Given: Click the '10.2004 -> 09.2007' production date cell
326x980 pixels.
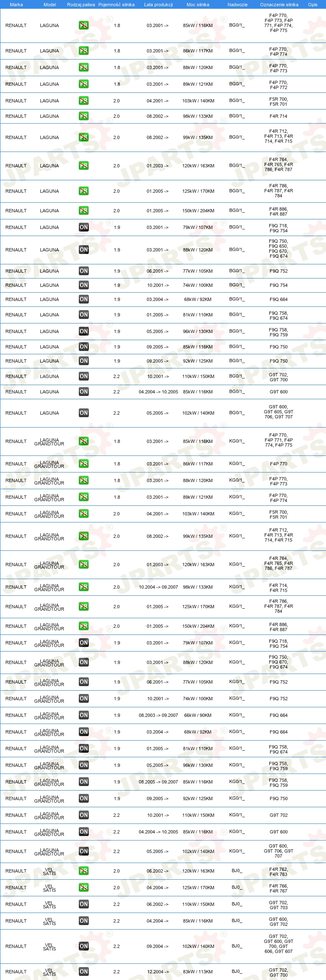Looking at the screenshot, I should (x=158, y=587).
